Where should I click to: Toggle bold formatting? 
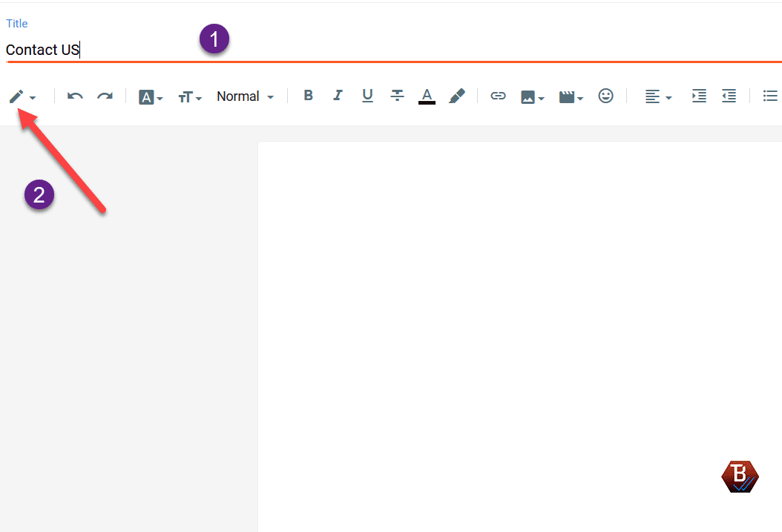(x=308, y=95)
